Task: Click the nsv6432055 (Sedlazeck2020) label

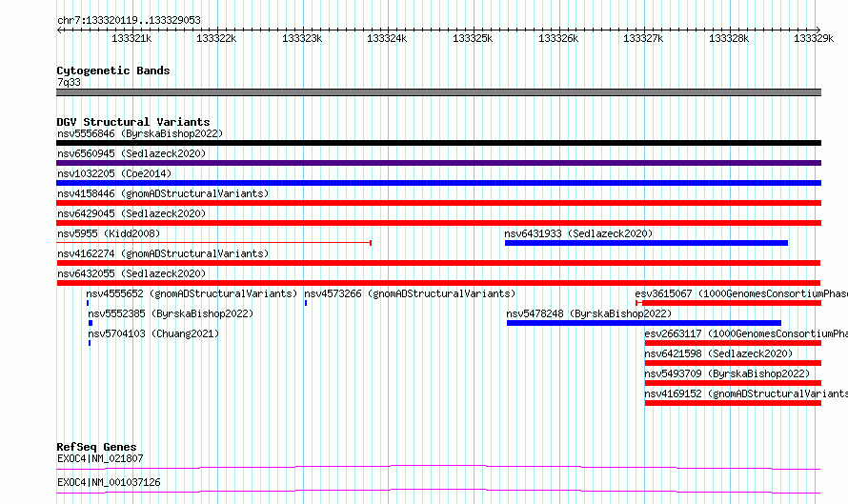Action: pos(131,273)
